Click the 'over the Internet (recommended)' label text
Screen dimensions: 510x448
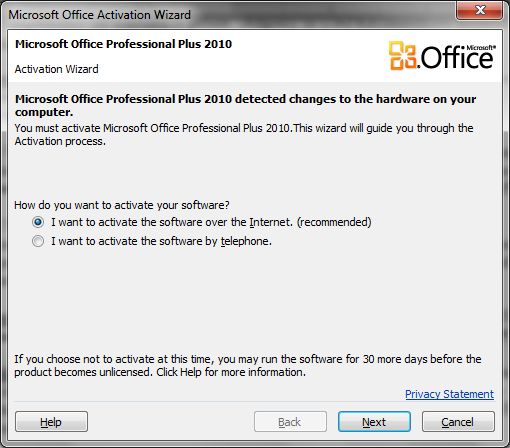[x=288, y=222]
